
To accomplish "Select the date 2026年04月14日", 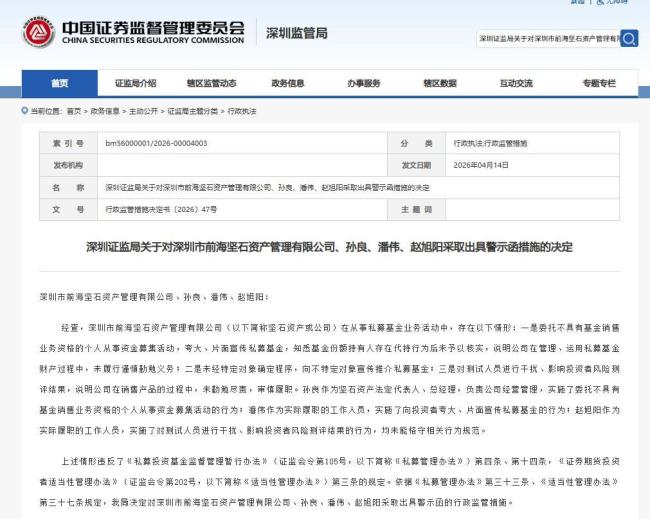I will [x=481, y=165].
